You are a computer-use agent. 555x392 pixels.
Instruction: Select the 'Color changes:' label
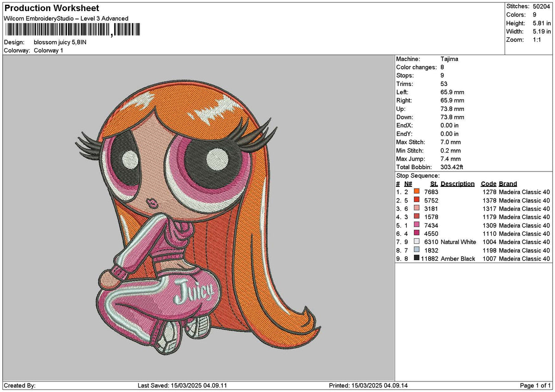tap(416, 67)
